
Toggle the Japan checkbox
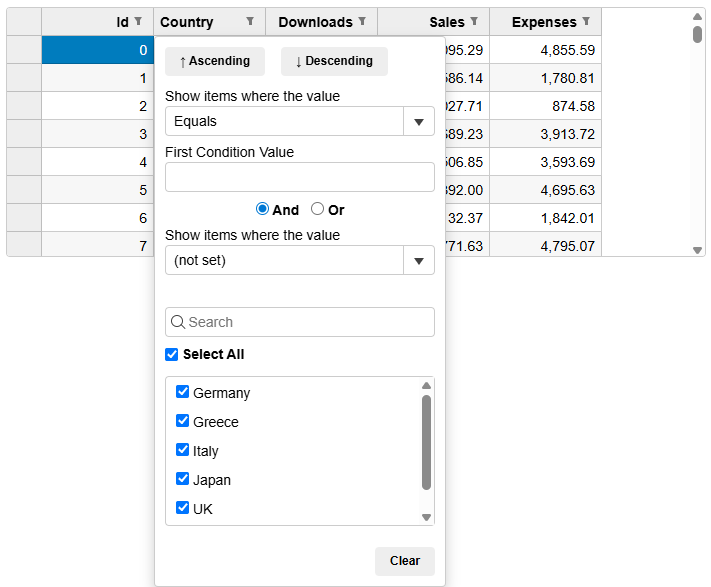click(183, 479)
